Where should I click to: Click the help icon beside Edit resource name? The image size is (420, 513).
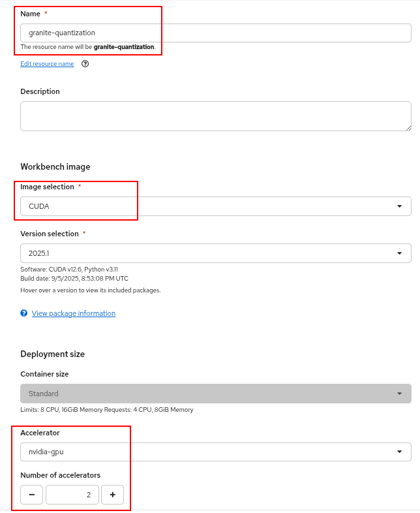(85, 64)
